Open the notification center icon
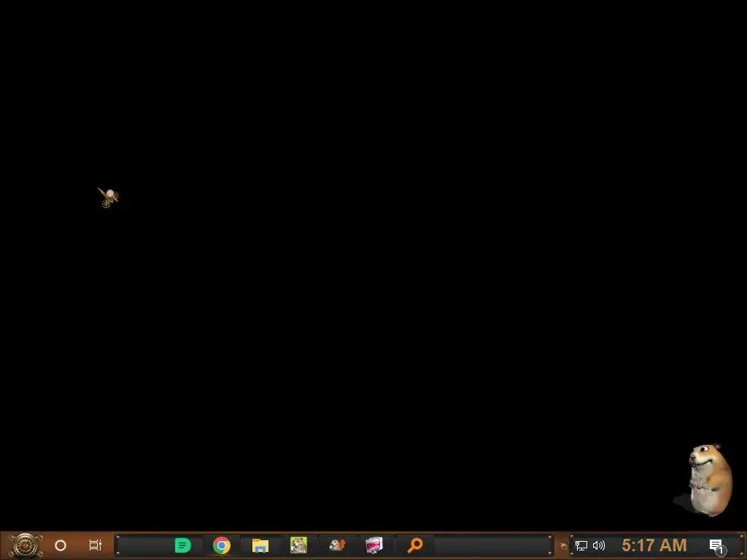This screenshot has height=560, width=747. [718, 547]
